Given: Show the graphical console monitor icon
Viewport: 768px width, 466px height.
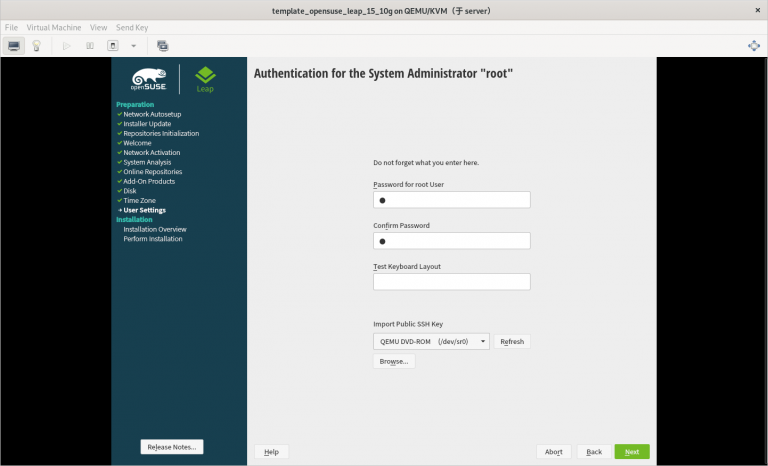Looking at the screenshot, I should (14, 46).
